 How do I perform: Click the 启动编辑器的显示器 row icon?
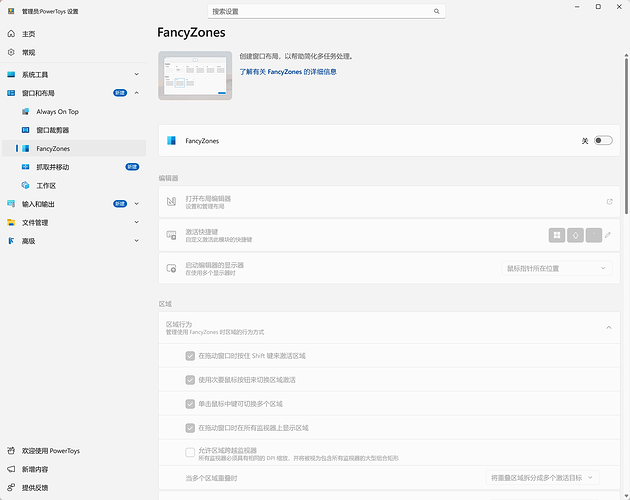coord(172,268)
